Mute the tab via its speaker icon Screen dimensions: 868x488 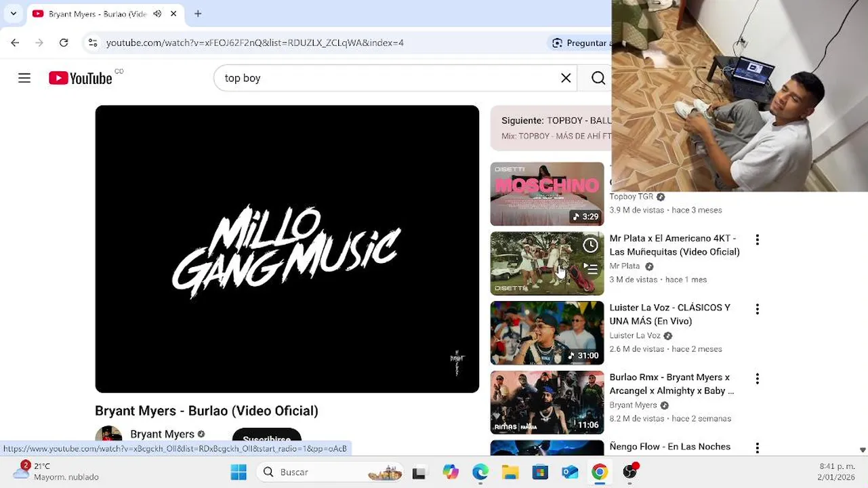pos(157,14)
